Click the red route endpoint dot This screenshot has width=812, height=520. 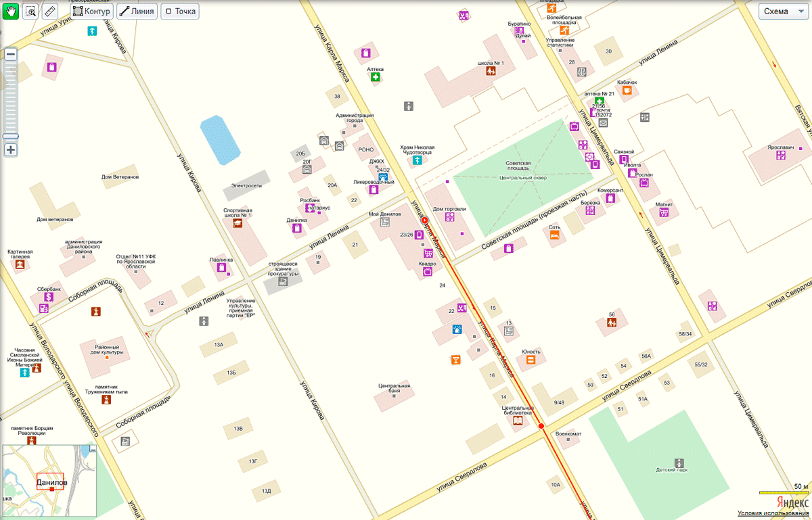[541, 426]
